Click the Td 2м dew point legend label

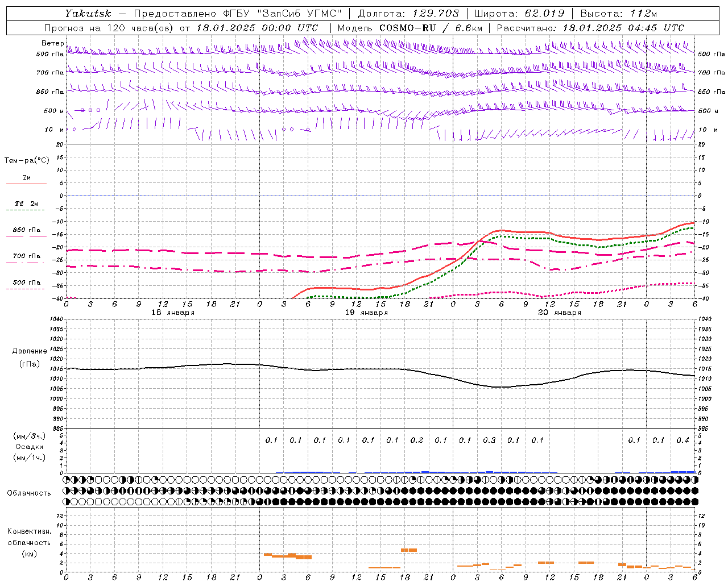pos(27,203)
